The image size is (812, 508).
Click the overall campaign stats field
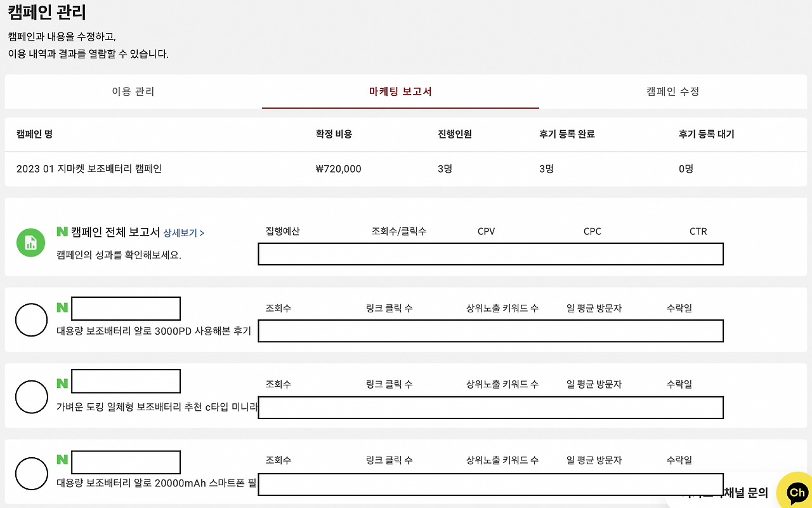[x=490, y=254]
